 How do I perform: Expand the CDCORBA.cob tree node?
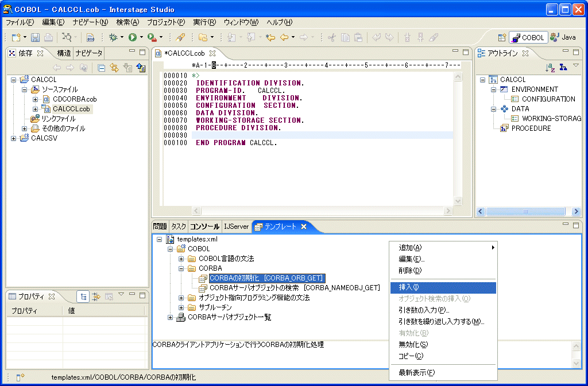pyautogui.click(x=35, y=99)
